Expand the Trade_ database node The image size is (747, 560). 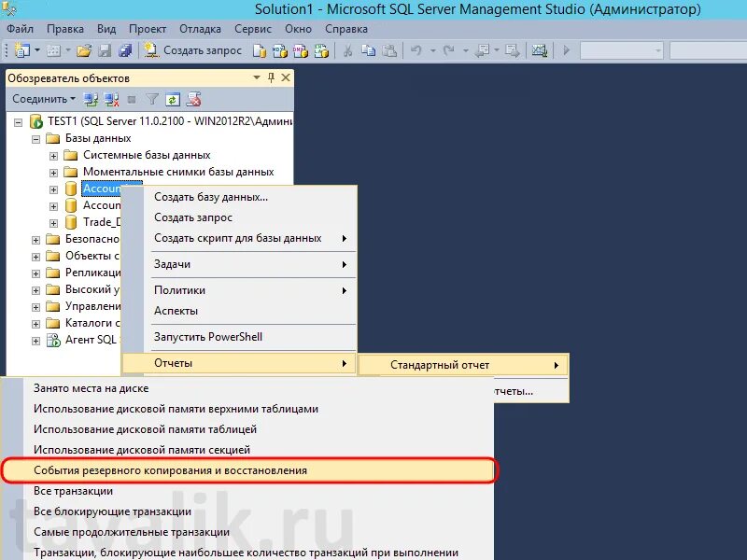(x=53, y=223)
